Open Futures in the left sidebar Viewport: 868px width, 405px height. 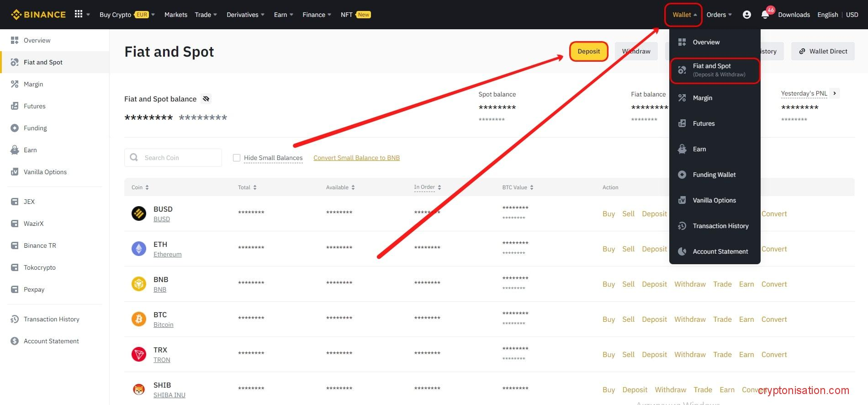pos(35,106)
